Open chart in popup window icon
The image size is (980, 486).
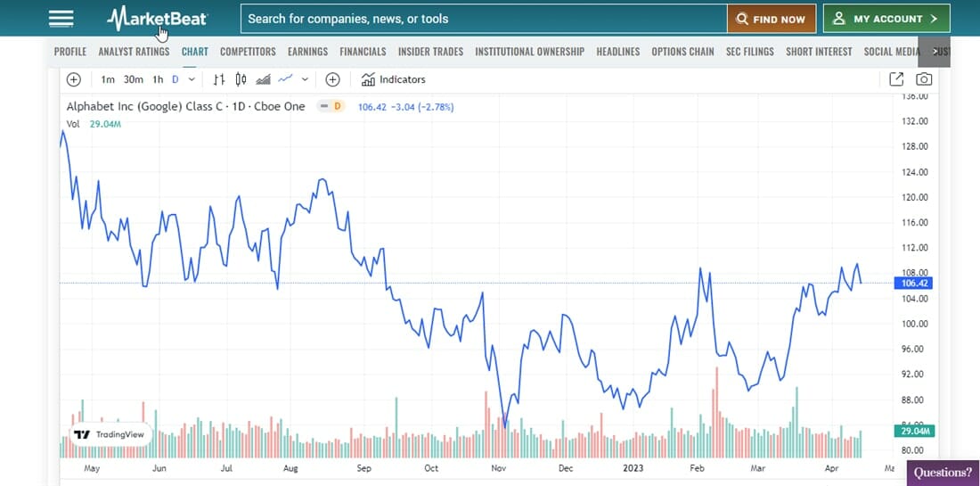pos(896,79)
